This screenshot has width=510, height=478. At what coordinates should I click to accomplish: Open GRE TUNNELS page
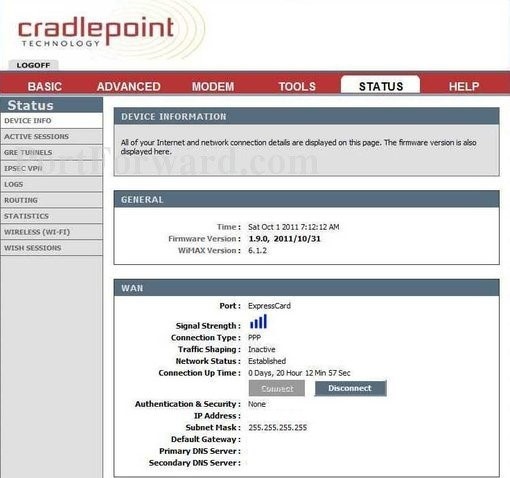(x=51, y=153)
